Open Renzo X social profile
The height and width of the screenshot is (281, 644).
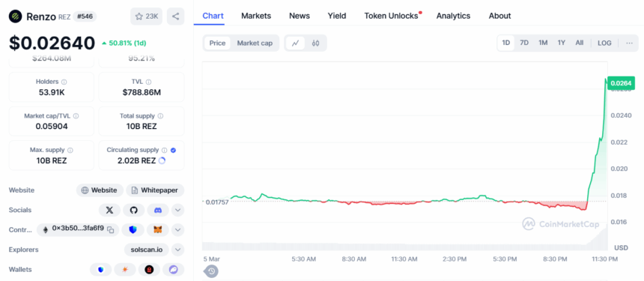(x=109, y=210)
